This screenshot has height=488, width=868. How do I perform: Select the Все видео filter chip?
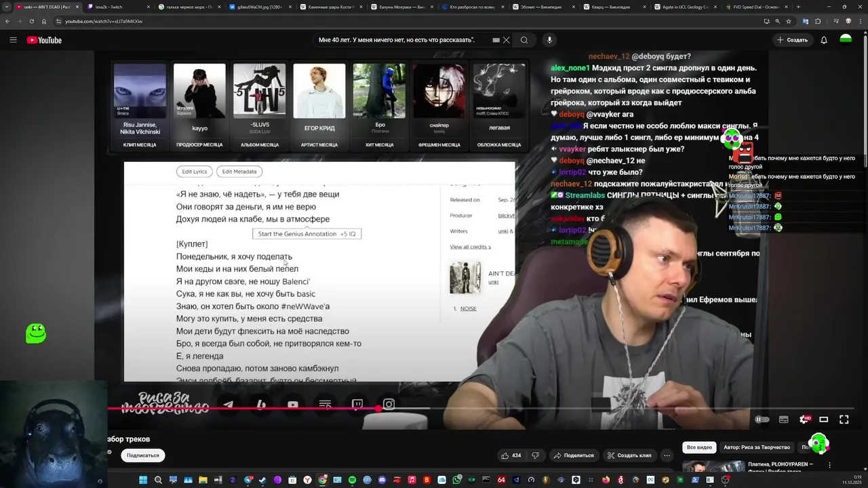tap(699, 447)
